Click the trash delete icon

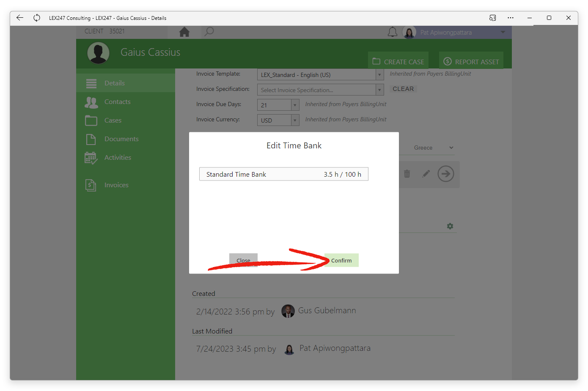coord(407,174)
